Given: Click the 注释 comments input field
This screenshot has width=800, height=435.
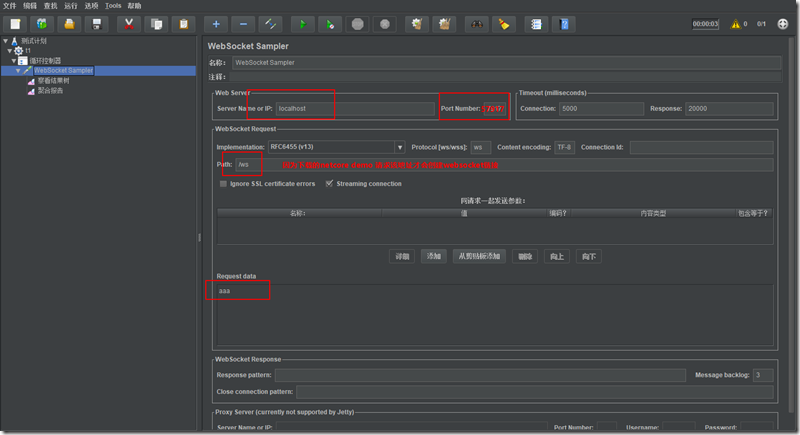Looking at the screenshot, I should click(x=505, y=77).
